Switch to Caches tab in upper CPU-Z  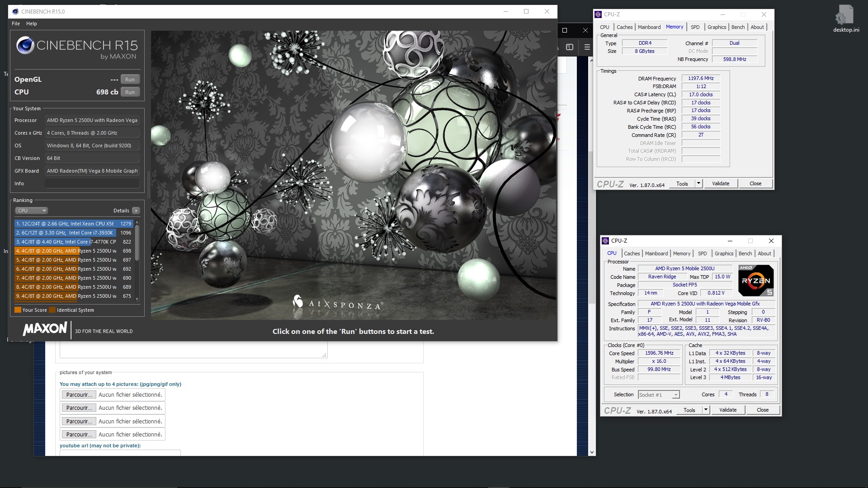click(624, 27)
